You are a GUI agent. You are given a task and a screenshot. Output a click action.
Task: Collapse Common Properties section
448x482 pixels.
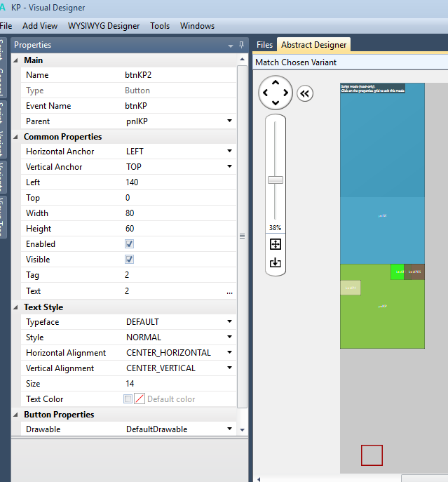tap(16, 137)
